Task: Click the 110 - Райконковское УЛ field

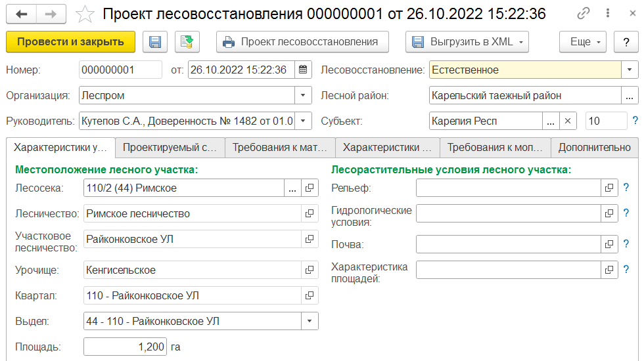Action: click(x=193, y=295)
